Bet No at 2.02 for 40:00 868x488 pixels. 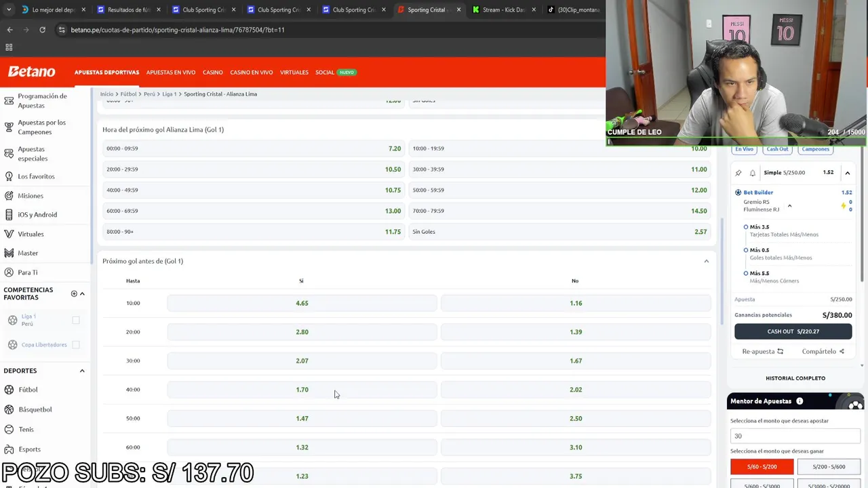576,390
